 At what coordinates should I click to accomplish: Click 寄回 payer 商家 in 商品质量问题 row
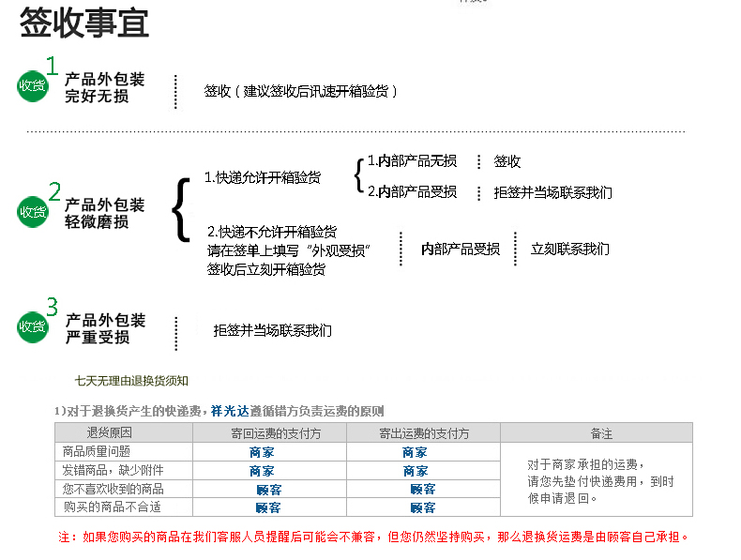[x=262, y=452]
